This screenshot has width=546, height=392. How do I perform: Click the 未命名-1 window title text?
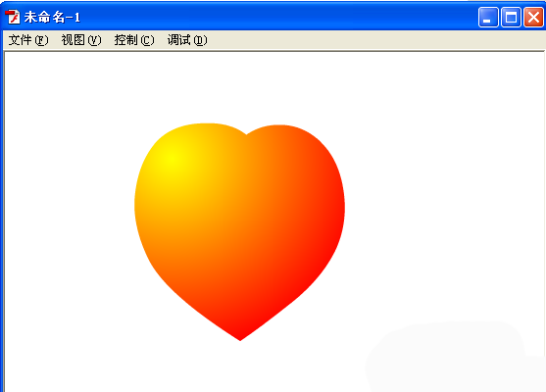(52, 17)
